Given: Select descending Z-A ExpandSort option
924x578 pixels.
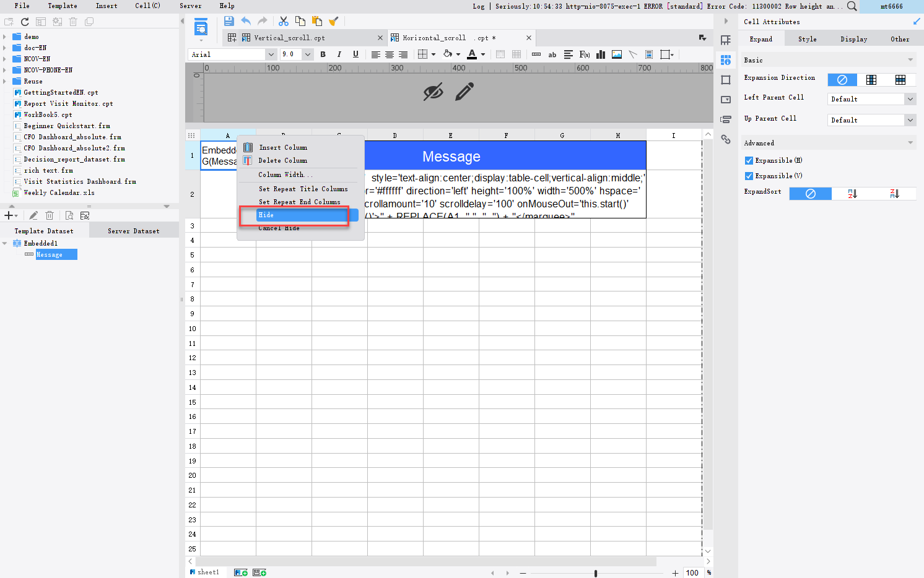Looking at the screenshot, I should click(895, 194).
